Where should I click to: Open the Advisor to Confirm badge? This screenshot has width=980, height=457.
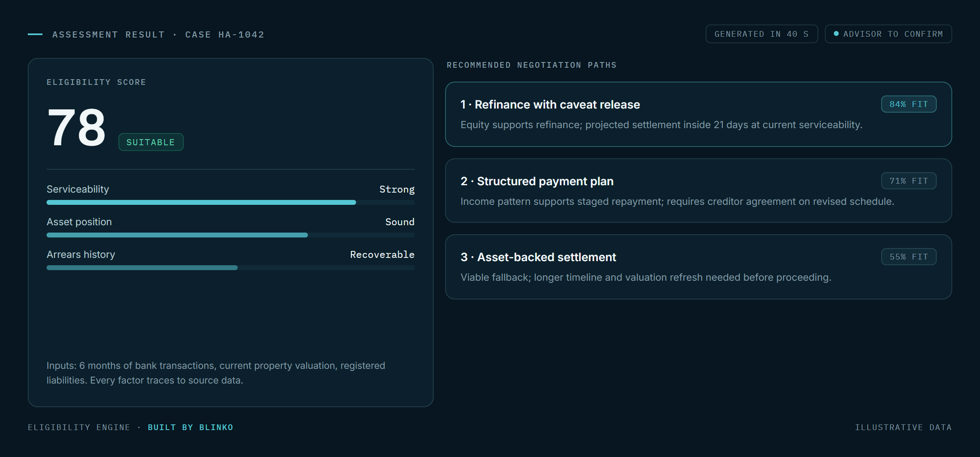888,34
